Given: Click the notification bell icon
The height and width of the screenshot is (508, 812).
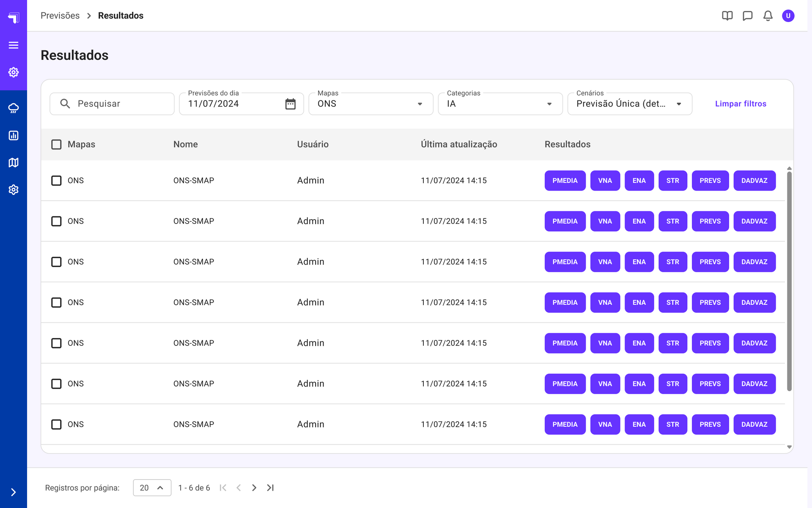Looking at the screenshot, I should (768, 16).
